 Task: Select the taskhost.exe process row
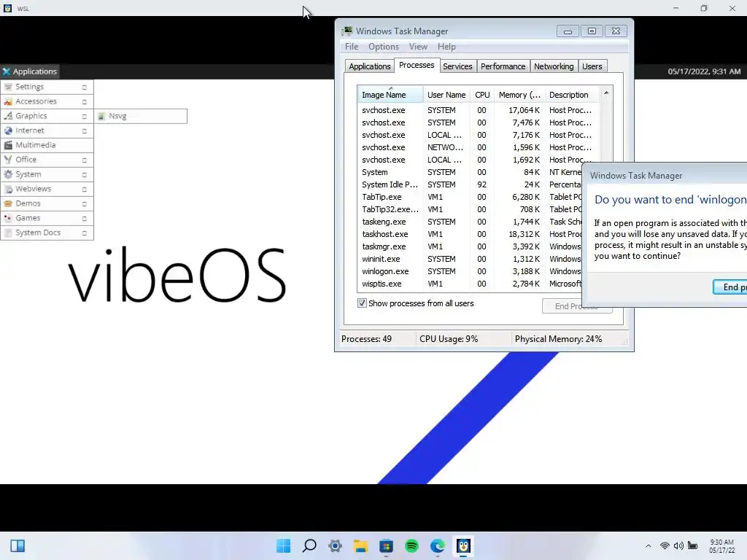click(x=469, y=234)
